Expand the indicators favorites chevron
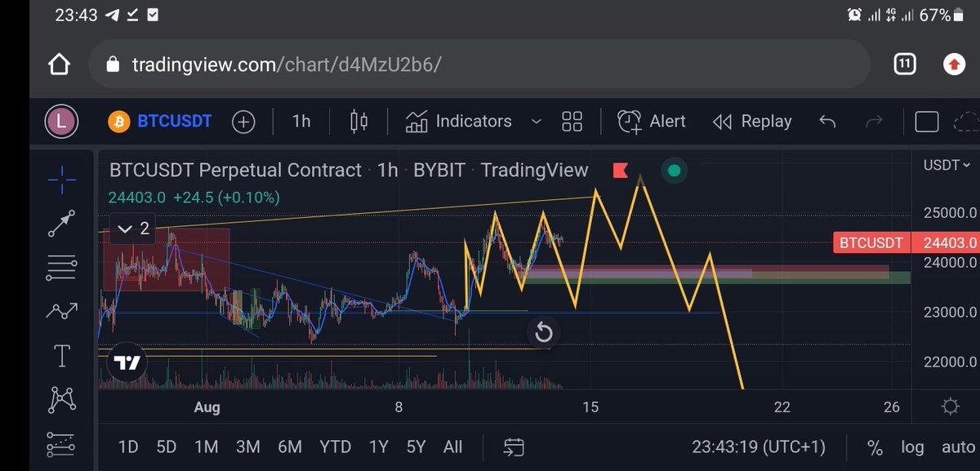The image size is (980, 471). click(537, 121)
